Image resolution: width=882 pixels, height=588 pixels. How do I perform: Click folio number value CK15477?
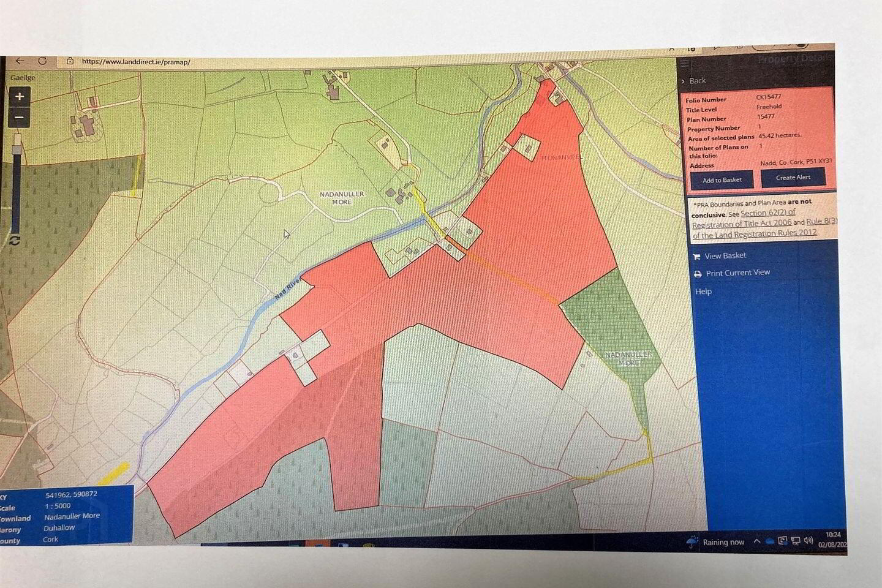point(768,97)
